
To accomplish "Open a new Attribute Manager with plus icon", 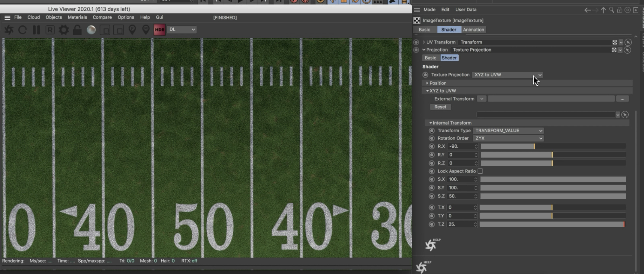I will 636,10.
